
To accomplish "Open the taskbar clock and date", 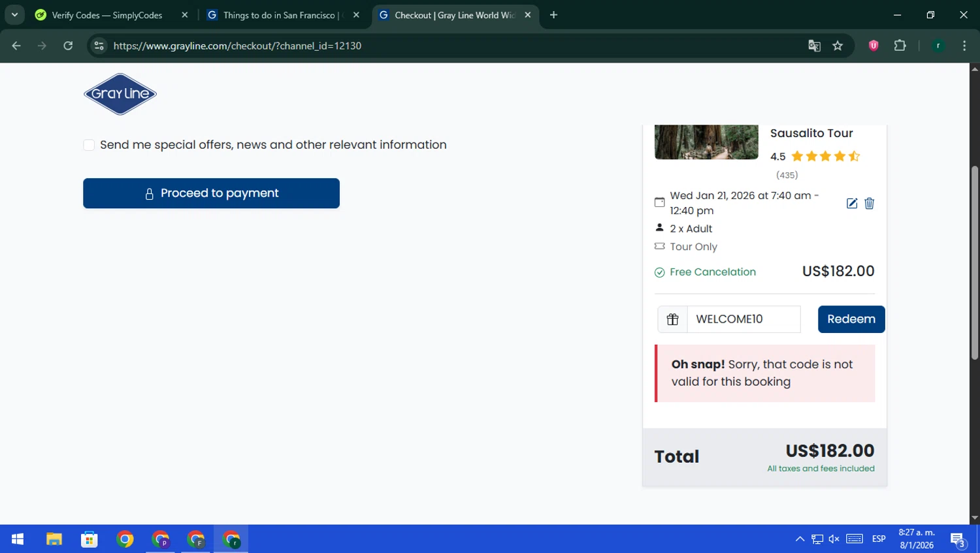I will (x=917, y=539).
